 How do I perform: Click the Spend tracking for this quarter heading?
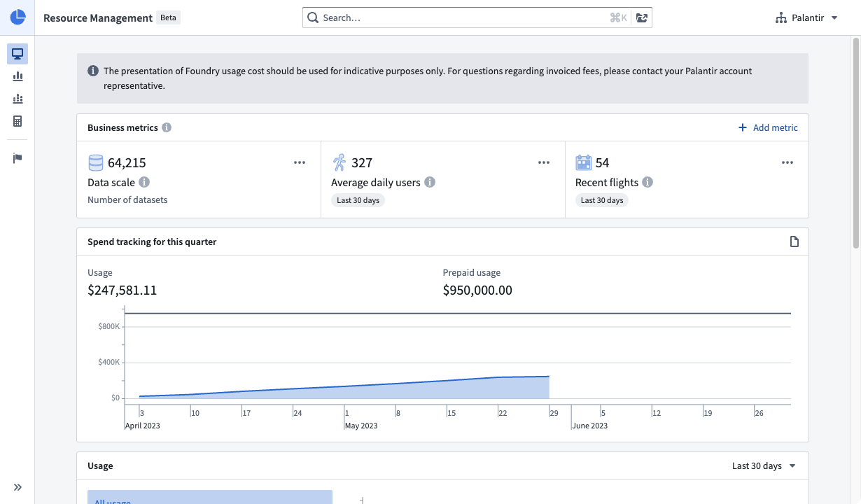[x=152, y=241]
